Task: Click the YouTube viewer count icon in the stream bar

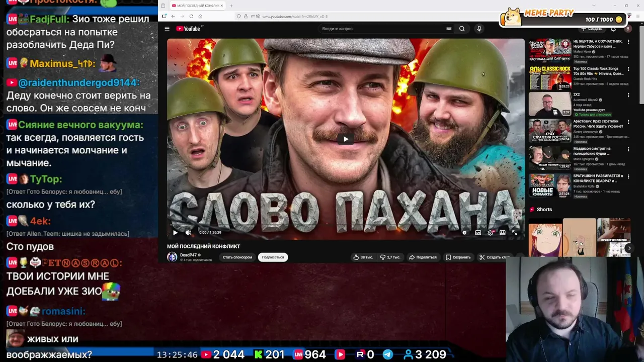Action: [206, 354]
